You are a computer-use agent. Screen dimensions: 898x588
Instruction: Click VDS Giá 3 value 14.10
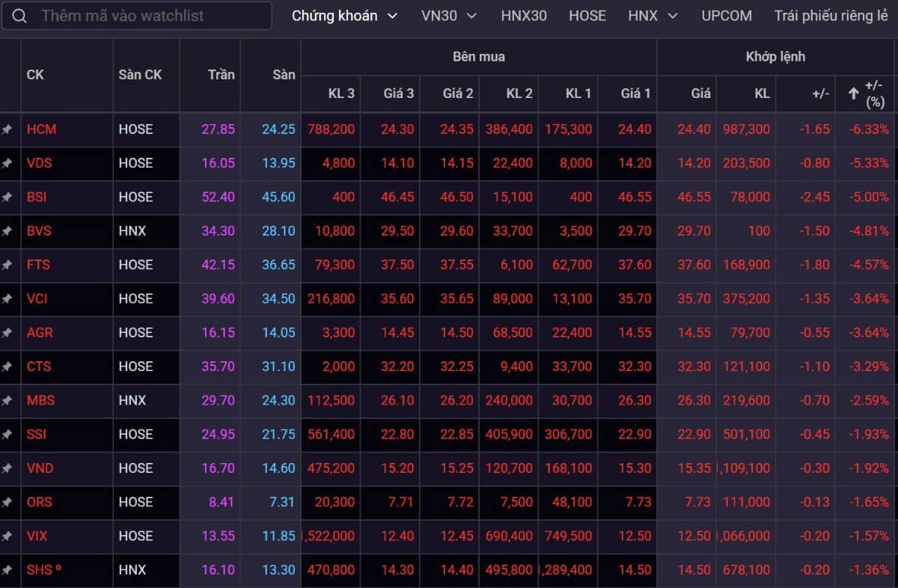[x=397, y=163]
